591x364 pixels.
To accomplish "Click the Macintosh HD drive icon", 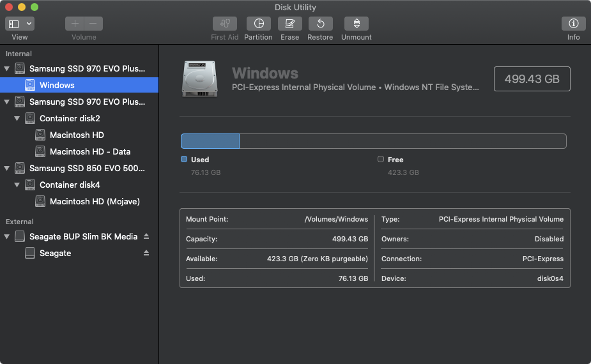I will point(40,135).
